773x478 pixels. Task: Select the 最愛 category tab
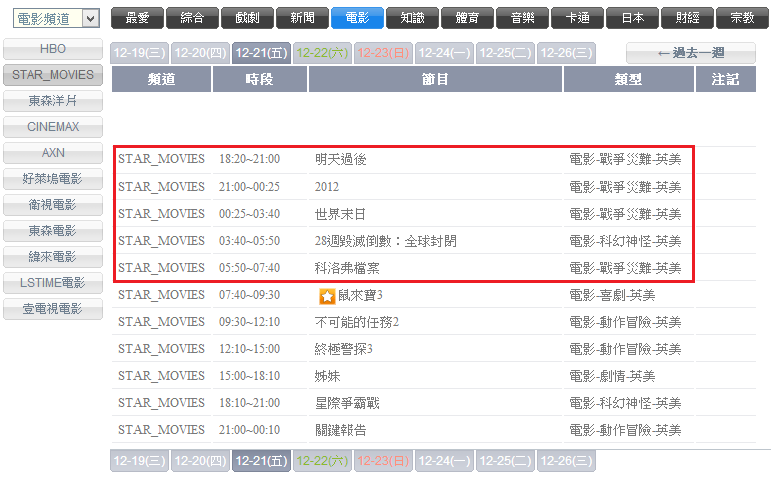click(137, 18)
